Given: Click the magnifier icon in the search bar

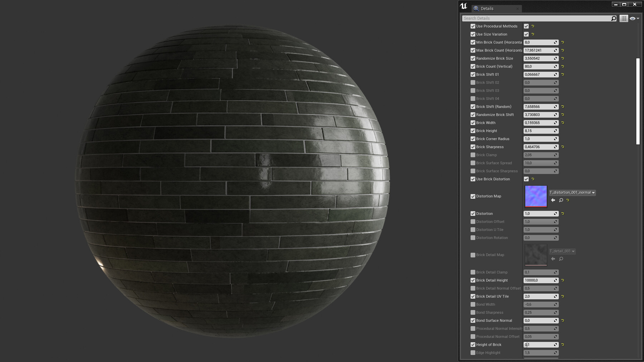Looking at the screenshot, I should pos(614,18).
